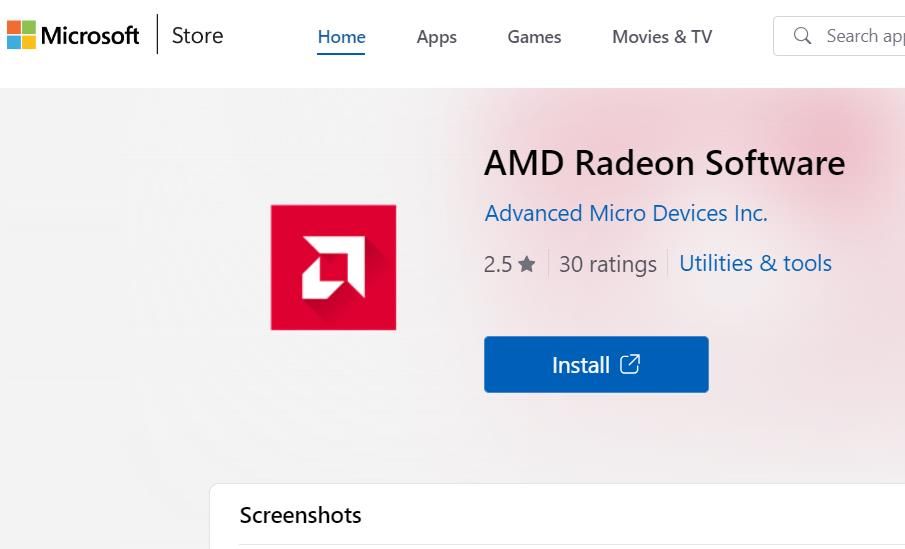View the 30 ratings
Viewport: 905px width, 549px height.
point(607,264)
